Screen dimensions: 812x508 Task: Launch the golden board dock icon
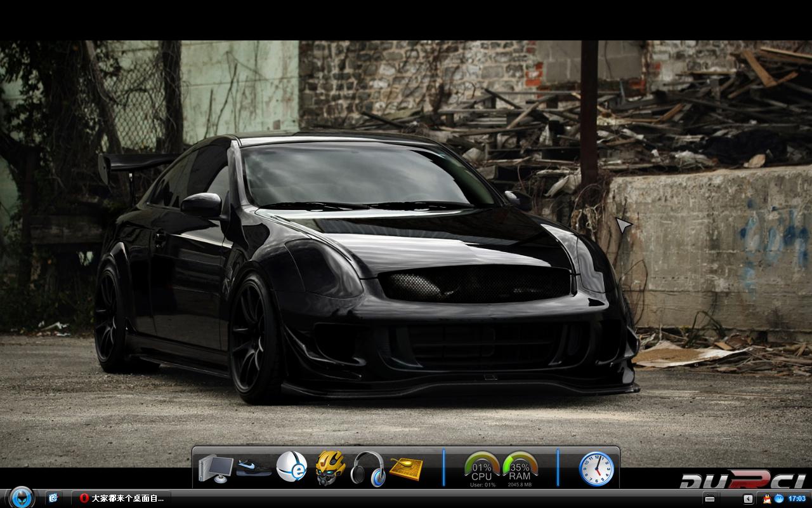pos(406,469)
